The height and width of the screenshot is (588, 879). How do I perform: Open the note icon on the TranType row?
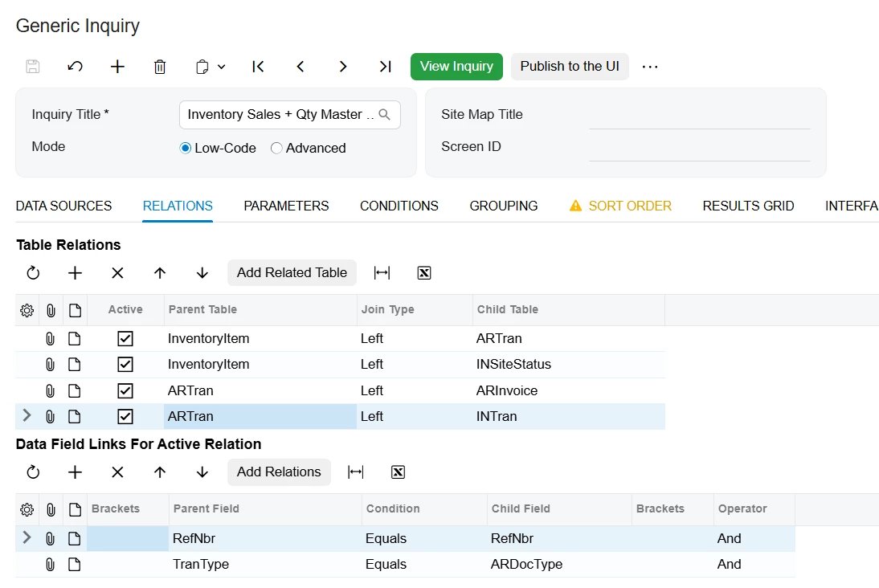(x=75, y=565)
